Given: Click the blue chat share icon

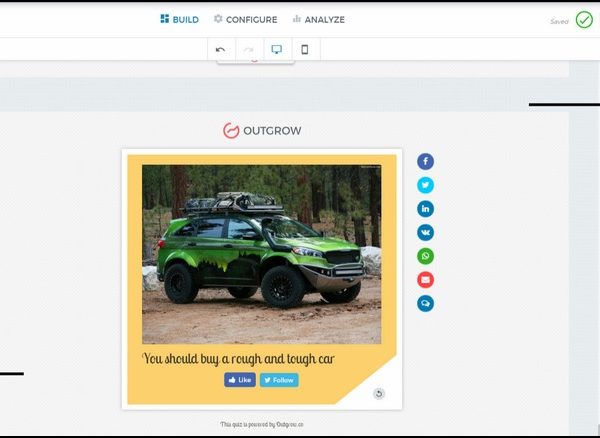Looking at the screenshot, I should tap(425, 303).
